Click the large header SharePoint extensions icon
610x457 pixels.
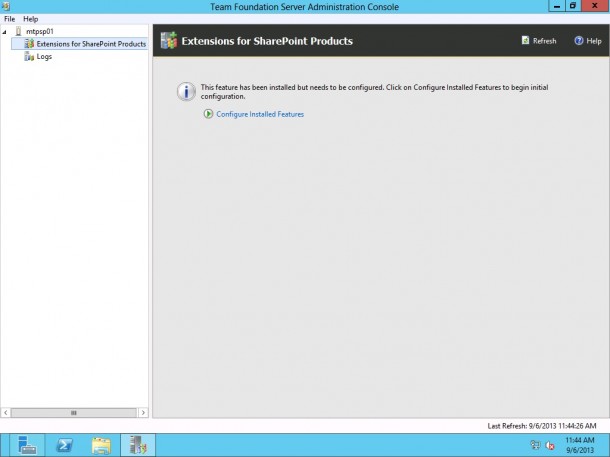coord(169,40)
